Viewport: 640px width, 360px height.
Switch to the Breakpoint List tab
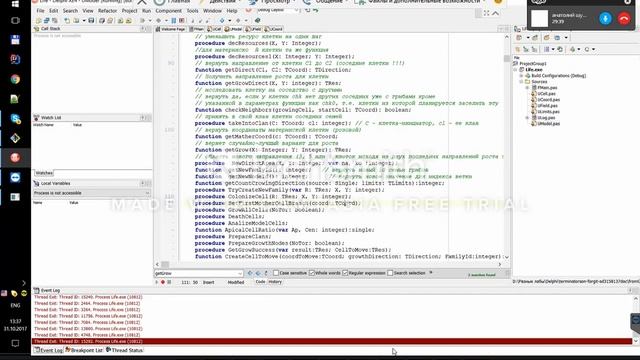coord(84,350)
